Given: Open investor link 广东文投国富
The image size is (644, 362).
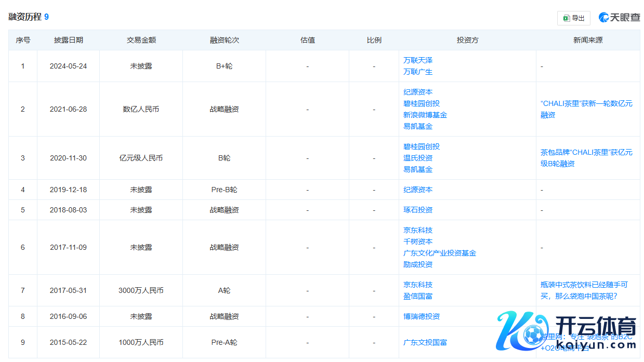Looking at the screenshot, I should (x=425, y=342).
